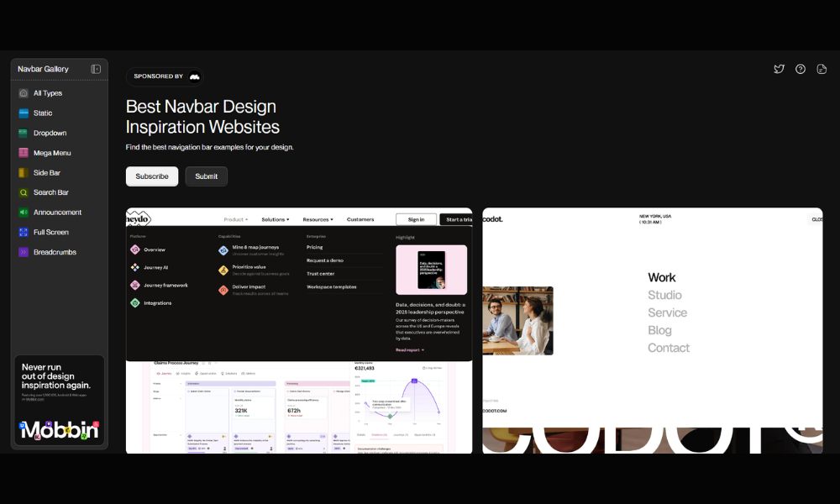
Task: Enable the All Types filter
Action: [24, 92]
